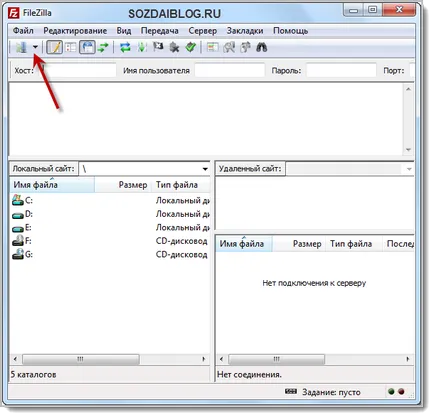The height and width of the screenshot is (418, 434).
Task: Click the FileZilla title bar logo icon
Action: (14, 13)
